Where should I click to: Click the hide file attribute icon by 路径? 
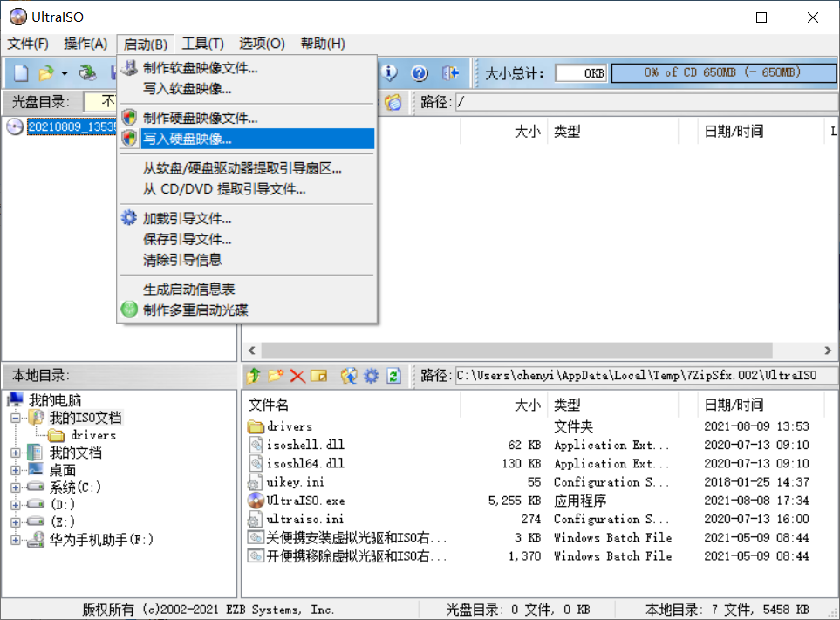pyautogui.click(x=393, y=102)
